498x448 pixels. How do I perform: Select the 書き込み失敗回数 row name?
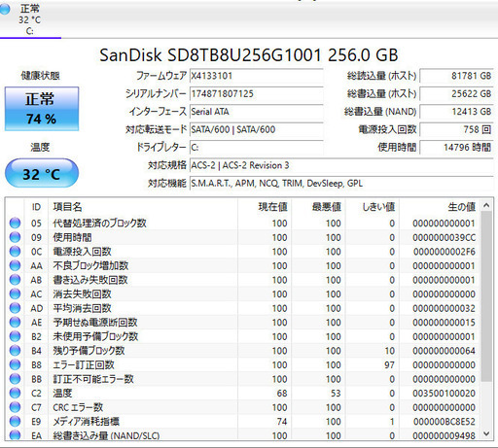pyautogui.click(x=90, y=280)
